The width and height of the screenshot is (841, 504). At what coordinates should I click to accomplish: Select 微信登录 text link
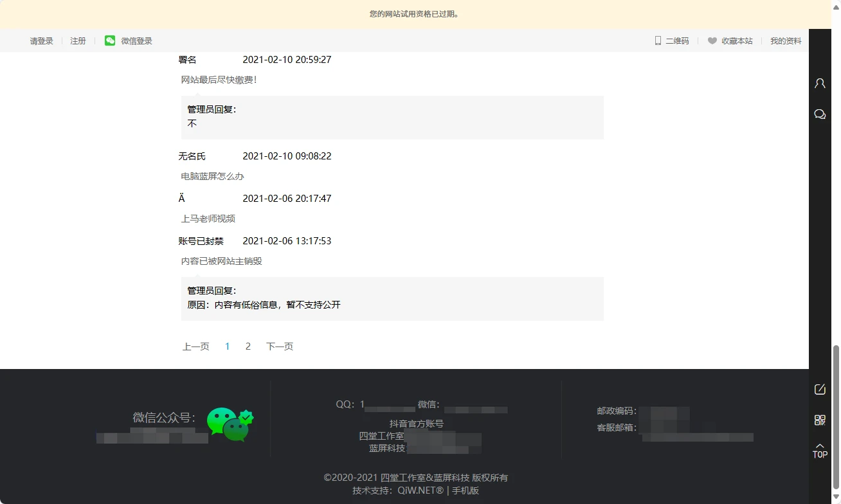[136, 40]
